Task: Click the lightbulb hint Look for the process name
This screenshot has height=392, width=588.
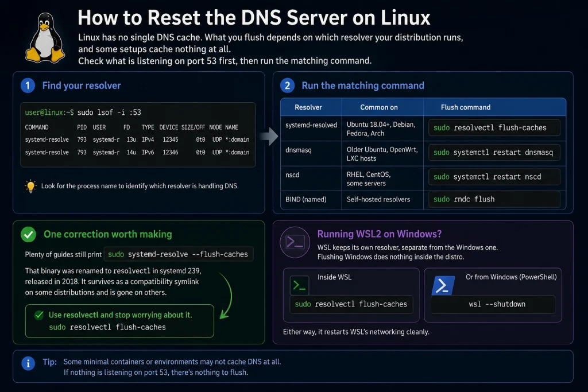Action: (140, 186)
